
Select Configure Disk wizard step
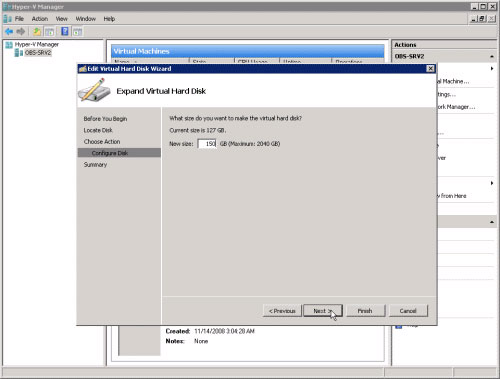tap(119, 153)
